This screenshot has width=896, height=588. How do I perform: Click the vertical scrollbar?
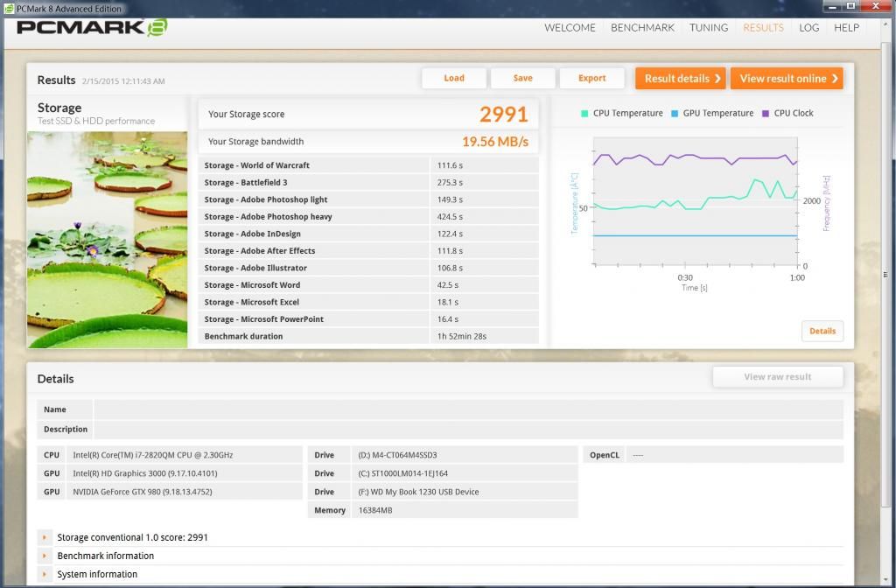885,274
